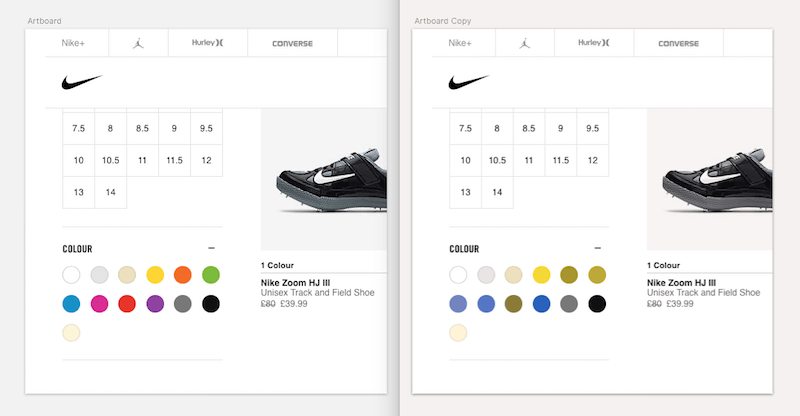Collapse the COLOUR section in Artboard

click(211, 248)
